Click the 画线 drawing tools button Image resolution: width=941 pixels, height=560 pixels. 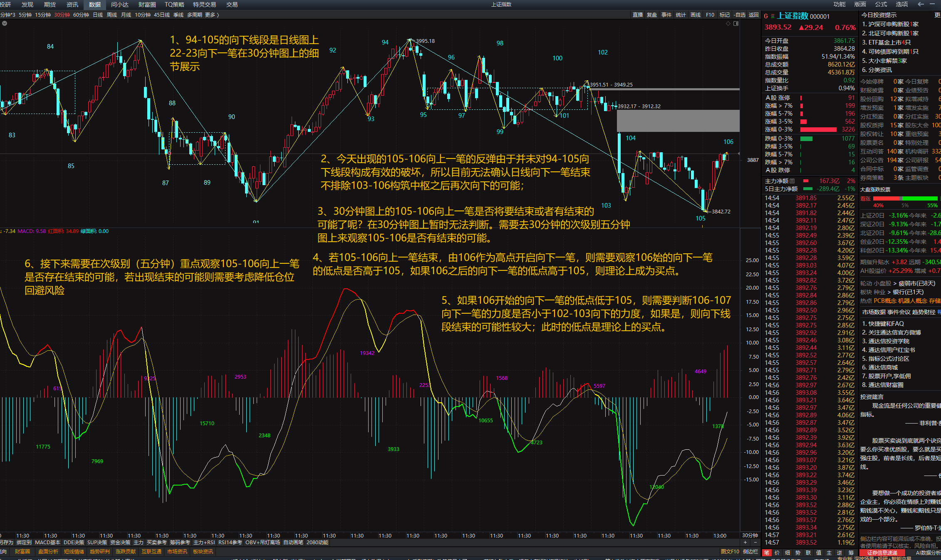696,15
